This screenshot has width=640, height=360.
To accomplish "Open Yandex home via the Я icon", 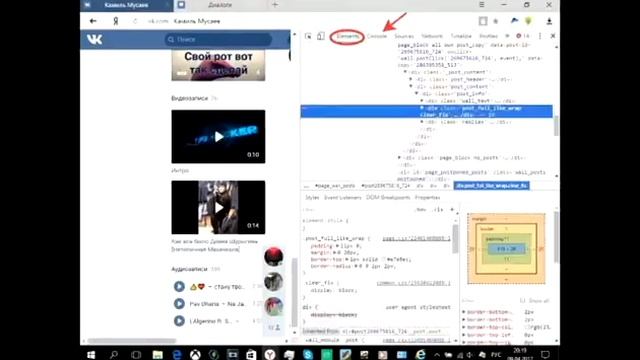I will (116, 21).
